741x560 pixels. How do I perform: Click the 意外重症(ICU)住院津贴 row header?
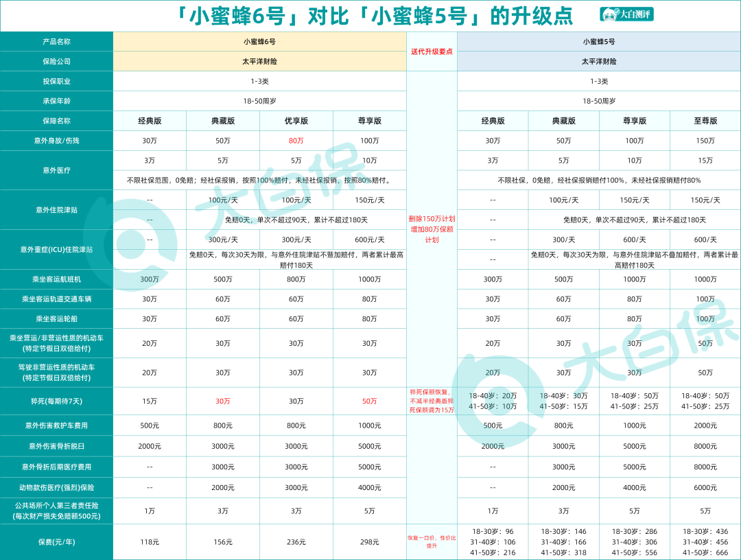point(56,249)
